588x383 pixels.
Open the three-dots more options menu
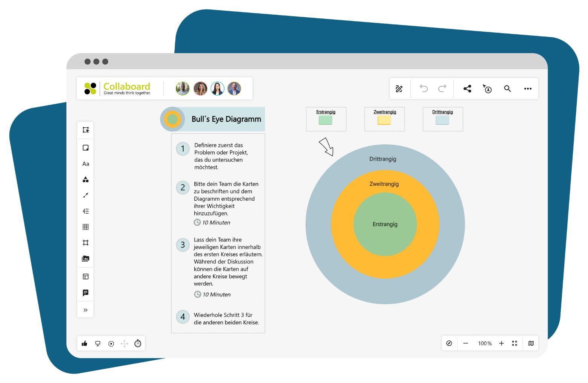[527, 89]
